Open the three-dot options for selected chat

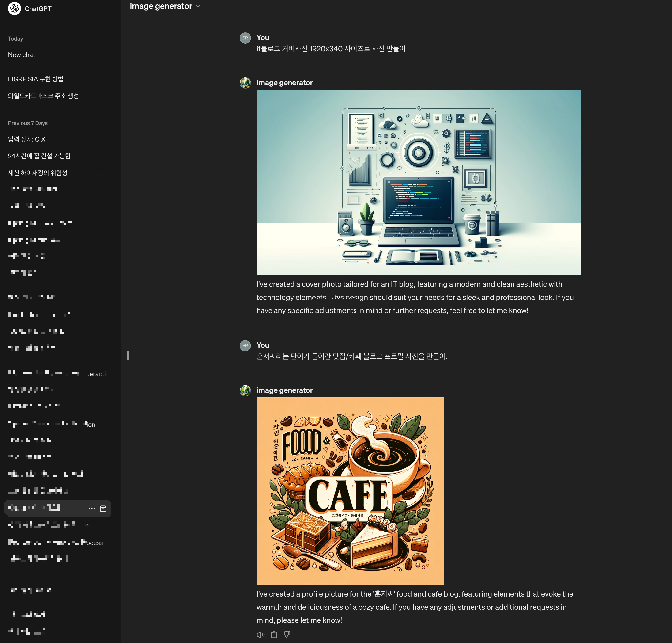point(92,509)
